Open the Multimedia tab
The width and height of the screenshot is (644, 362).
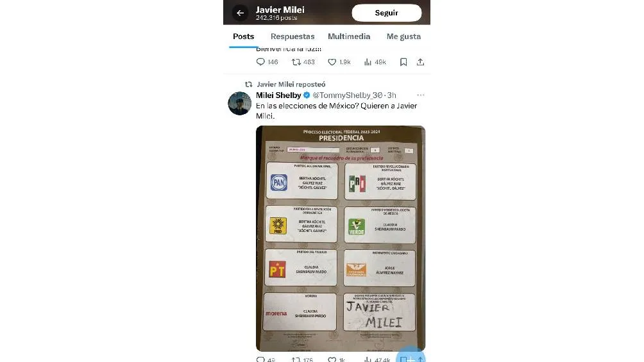tap(349, 37)
